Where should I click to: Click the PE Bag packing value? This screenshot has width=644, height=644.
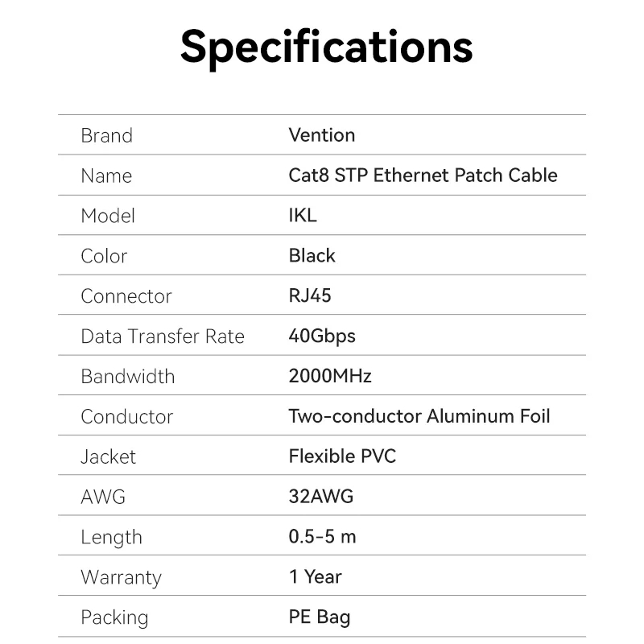click(x=320, y=617)
